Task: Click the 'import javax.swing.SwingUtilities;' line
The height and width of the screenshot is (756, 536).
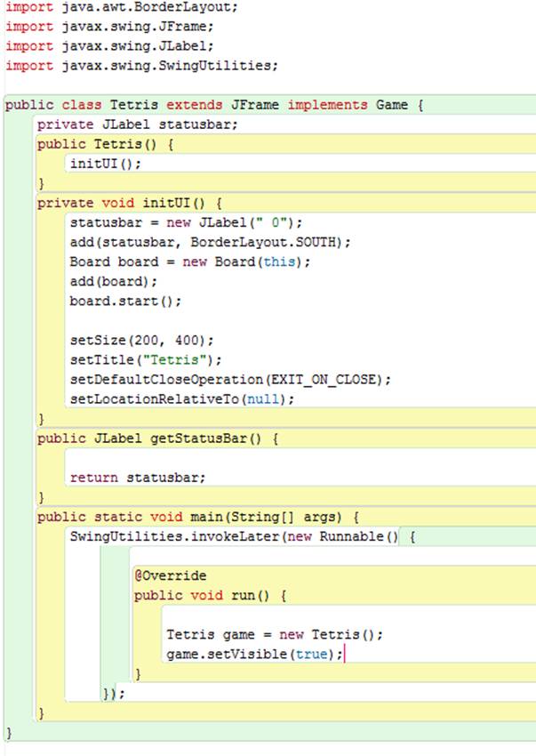Action: [x=141, y=66]
